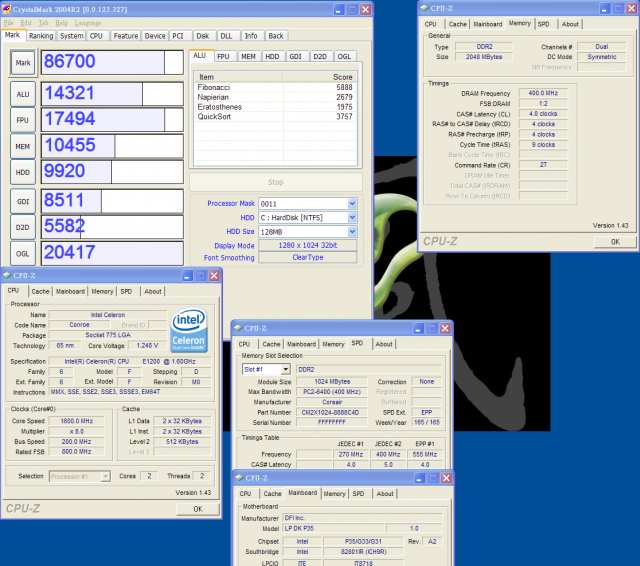Open the Help menu in CrystalMark
Viewport: 640px width, 566px height.
coord(62,23)
